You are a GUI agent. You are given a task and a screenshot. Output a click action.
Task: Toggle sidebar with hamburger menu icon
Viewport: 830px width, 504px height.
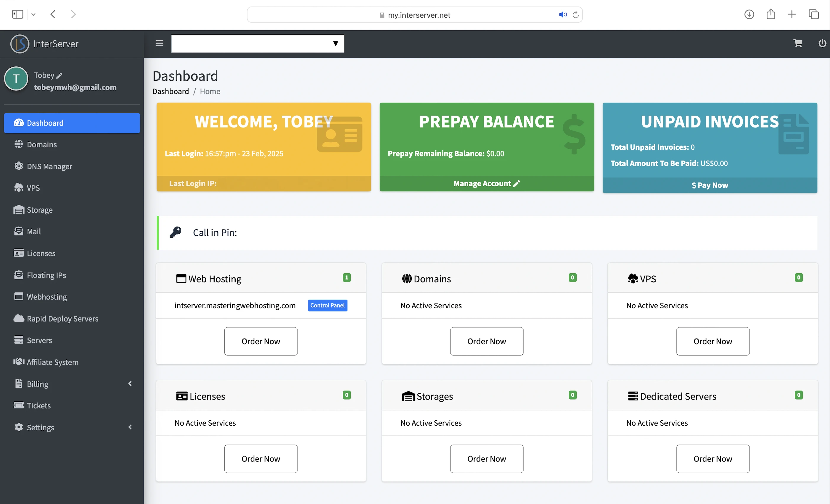pos(160,43)
